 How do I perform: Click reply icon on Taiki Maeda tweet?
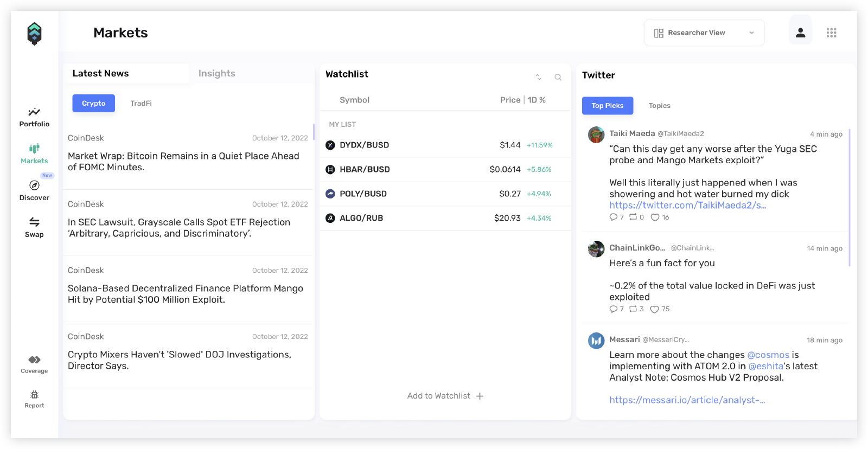(613, 217)
